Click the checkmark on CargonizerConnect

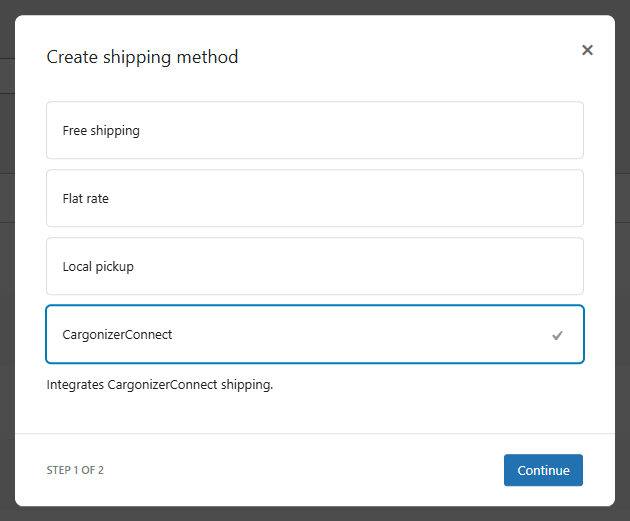click(558, 335)
